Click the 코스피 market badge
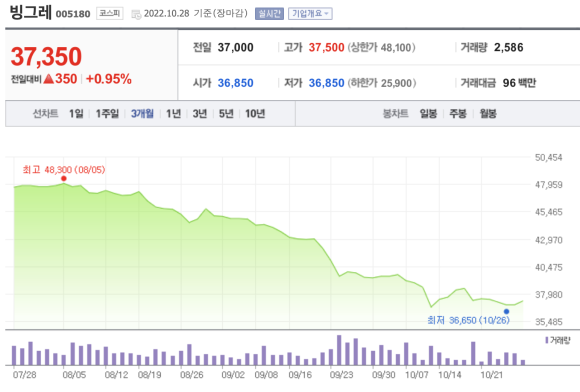 point(109,13)
